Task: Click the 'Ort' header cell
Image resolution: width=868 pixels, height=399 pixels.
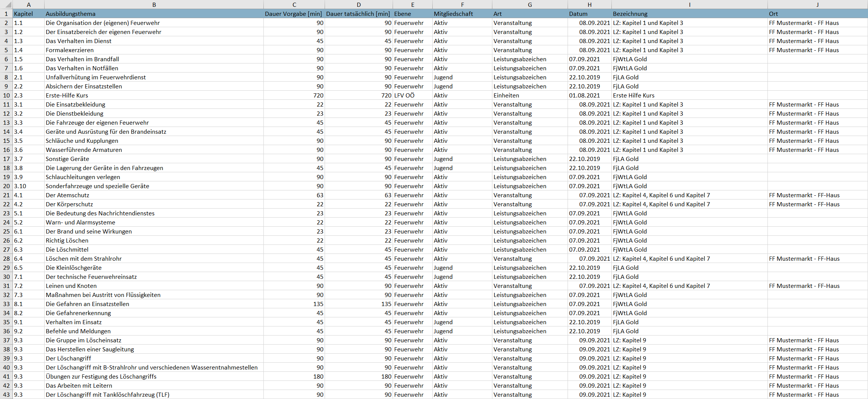Action: [x=817, y=14]
